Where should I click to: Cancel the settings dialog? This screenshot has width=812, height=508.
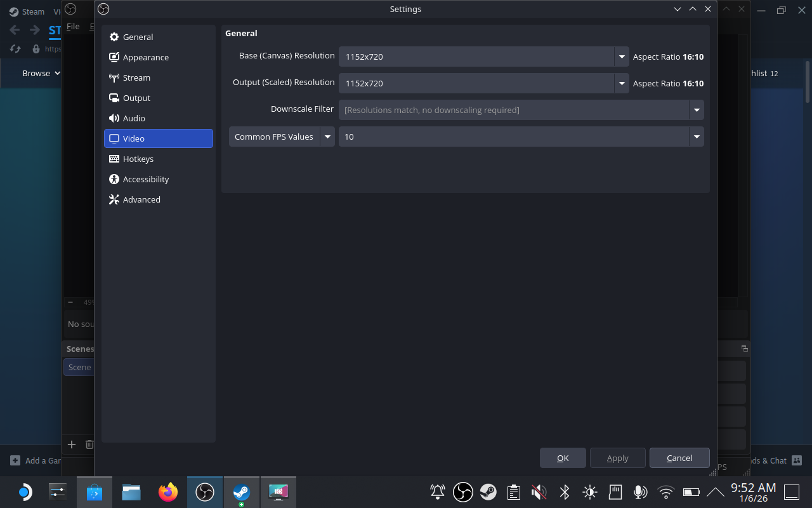coord(679,457)
